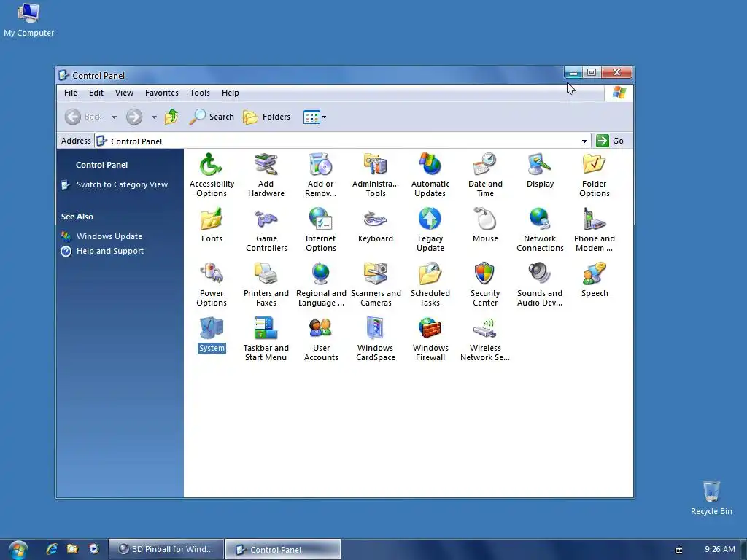
Task: Click the Start button on taskbar
Action: pos(18,550)
